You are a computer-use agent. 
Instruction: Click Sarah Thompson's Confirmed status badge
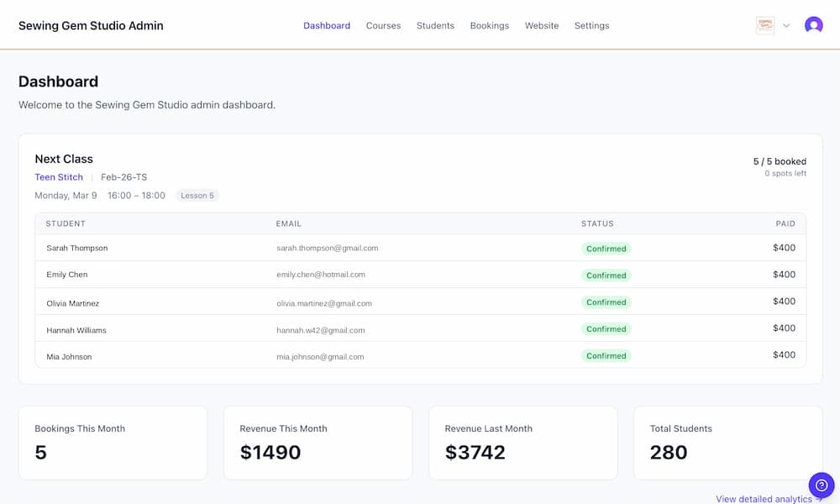click(x=606, y=248)
